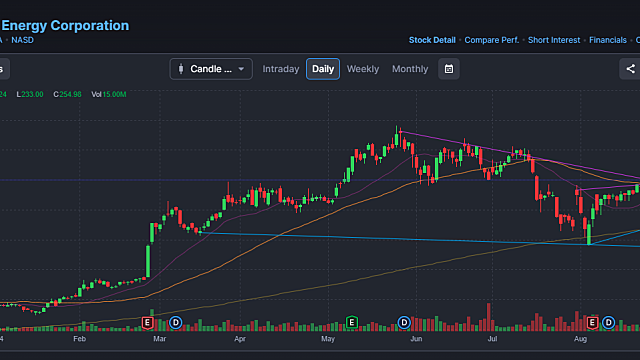Switch to Intraday timeframe
640x360 pixels.
280,69
